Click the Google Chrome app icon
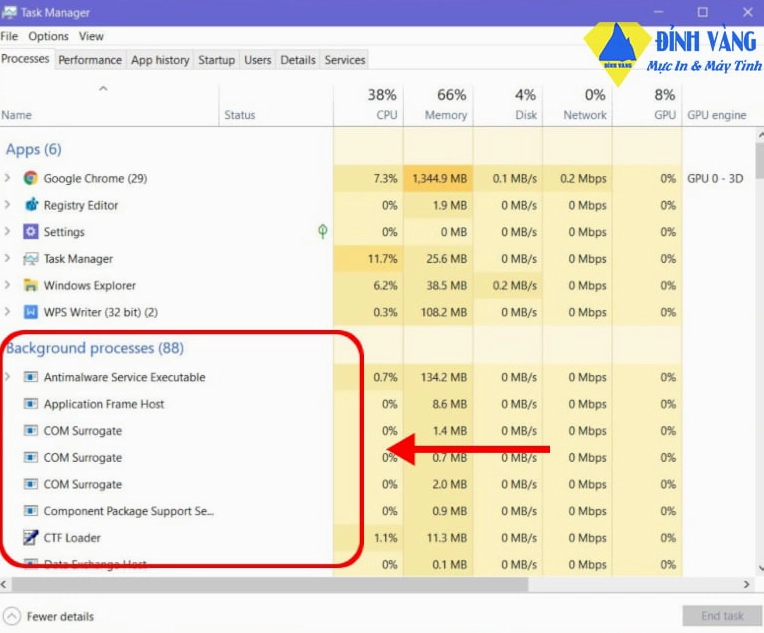The image size is (764, 633). pyautogui.click(x=30, y=178)
